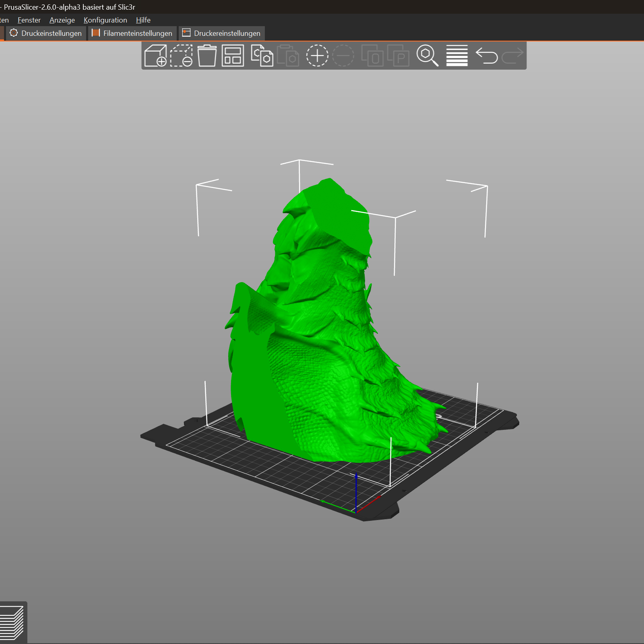Screen dimensions: 644x644
Task: Open the Konfiguration menu
Action: [x=105, y=20]
